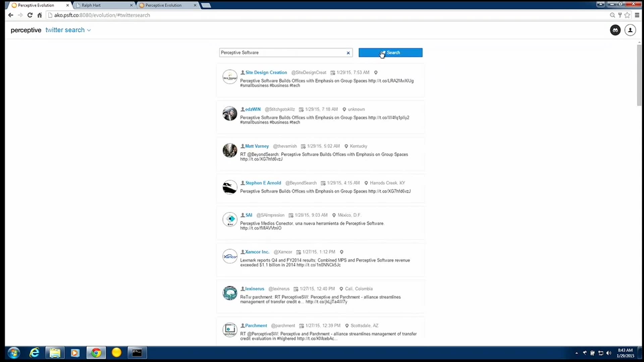Clear the search field with X
The width and height of the screenshot is (644, 362).
click(348, 53)
